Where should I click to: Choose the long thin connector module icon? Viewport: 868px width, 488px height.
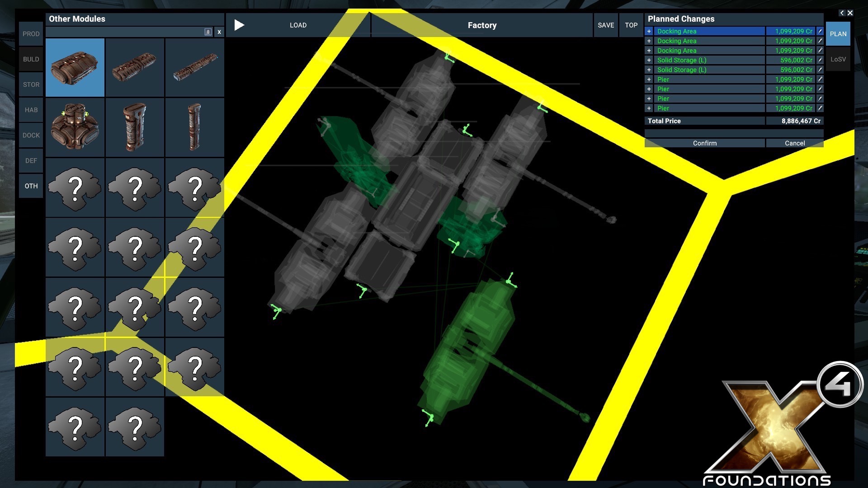point(195,67)
